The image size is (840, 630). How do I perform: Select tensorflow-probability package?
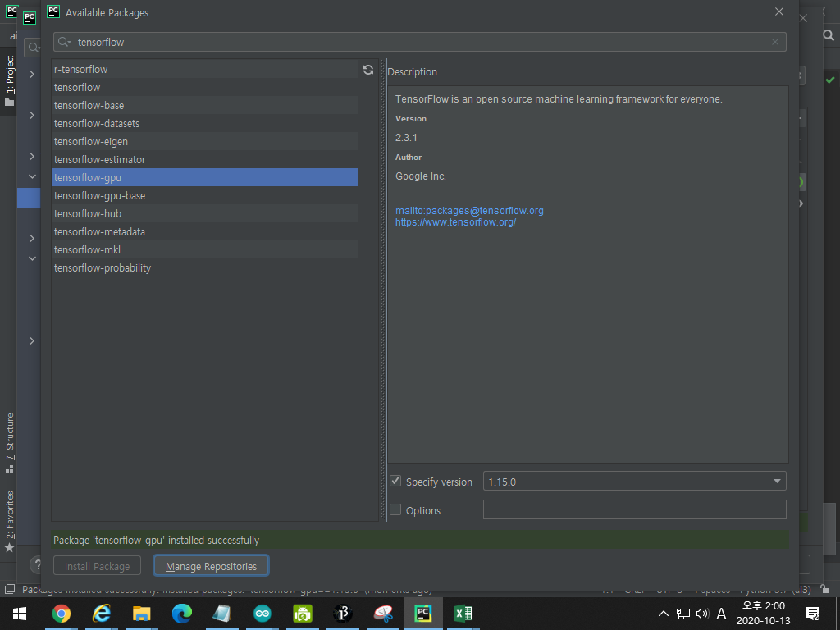[x=204, y=268]
